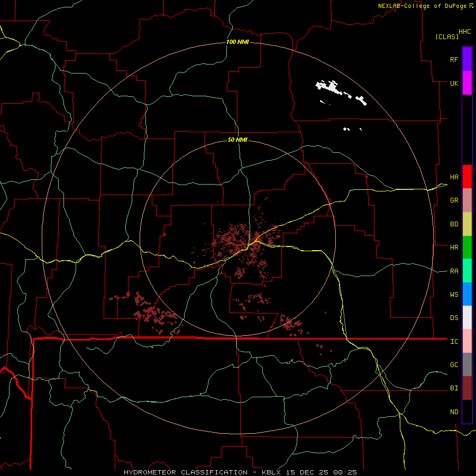Click the HA red legend swatch

[x=467, y=177]
